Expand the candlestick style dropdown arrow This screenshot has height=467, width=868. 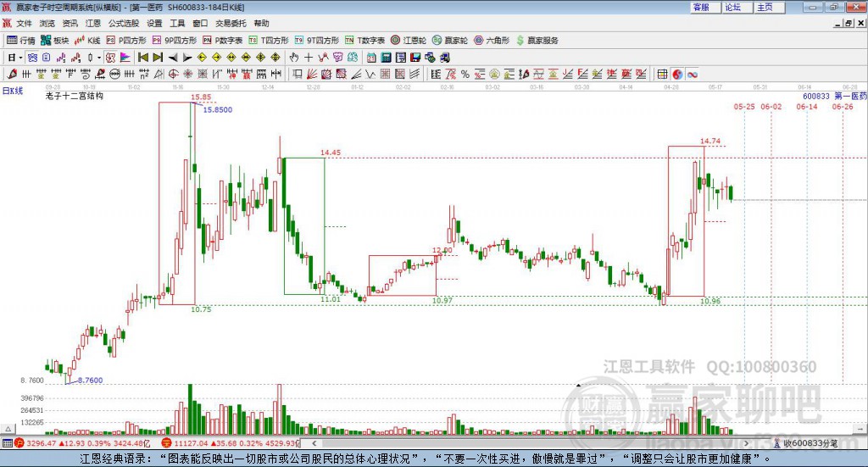pyautogui.click(x=99, y=58)
